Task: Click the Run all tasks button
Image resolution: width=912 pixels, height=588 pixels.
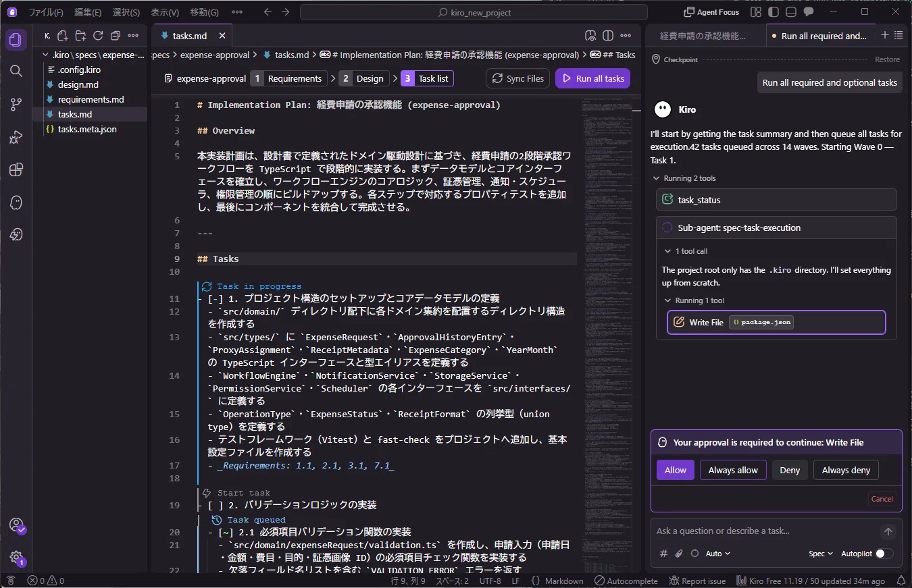Action: click(x=592, y=78)
